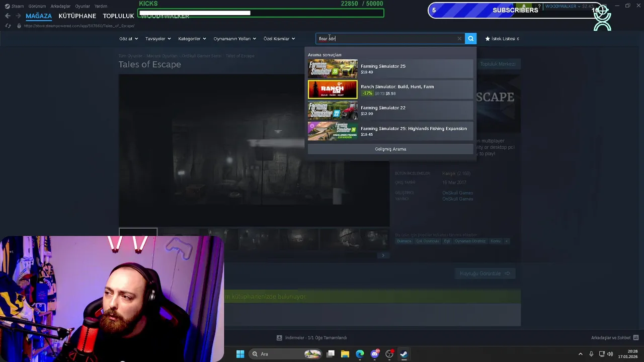Viewport: 644px width, 362px height.
Task: Expand the Tavsiyeler dropdown
Action: [158, 39]
